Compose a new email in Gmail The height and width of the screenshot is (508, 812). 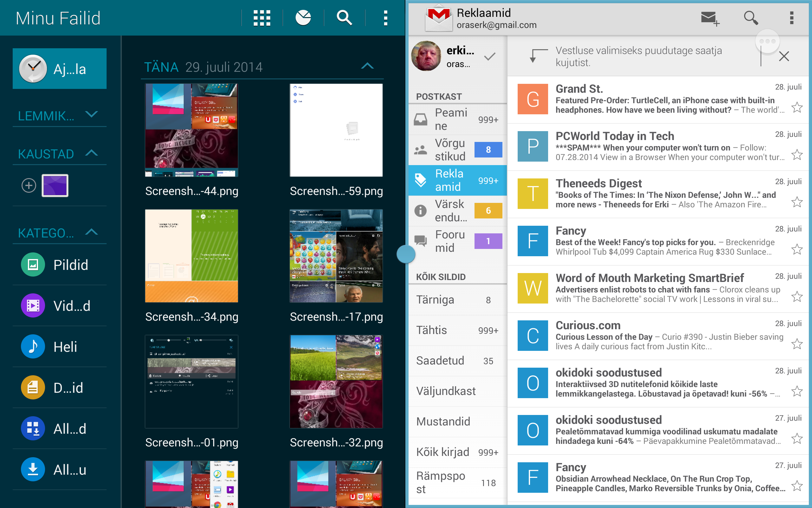pyautogui.click(x=710, y=18)
